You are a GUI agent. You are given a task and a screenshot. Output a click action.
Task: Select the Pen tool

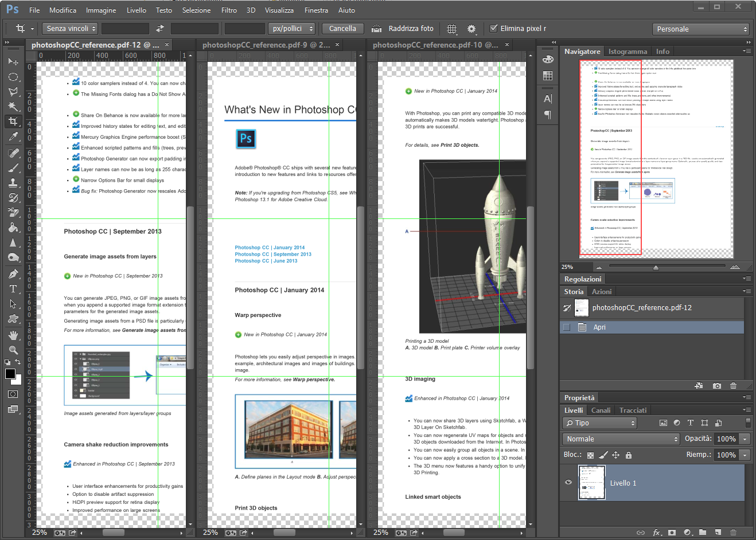click(13, 274)
